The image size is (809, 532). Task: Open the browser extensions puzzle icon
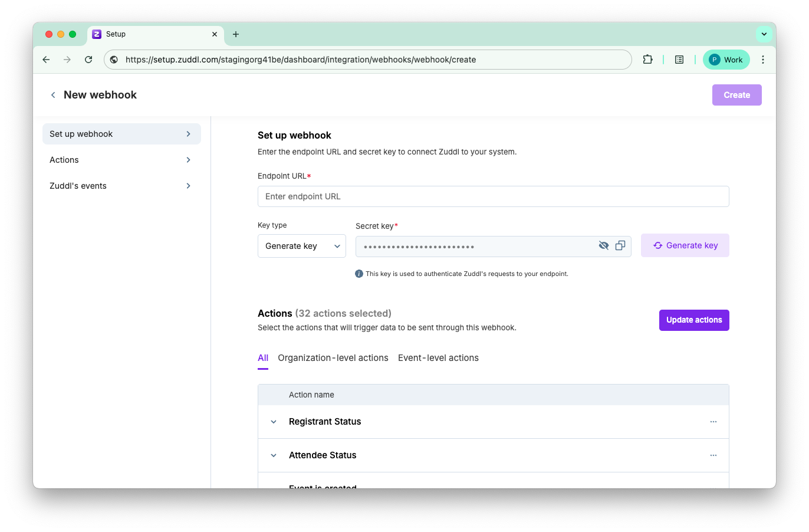(647, 60)
